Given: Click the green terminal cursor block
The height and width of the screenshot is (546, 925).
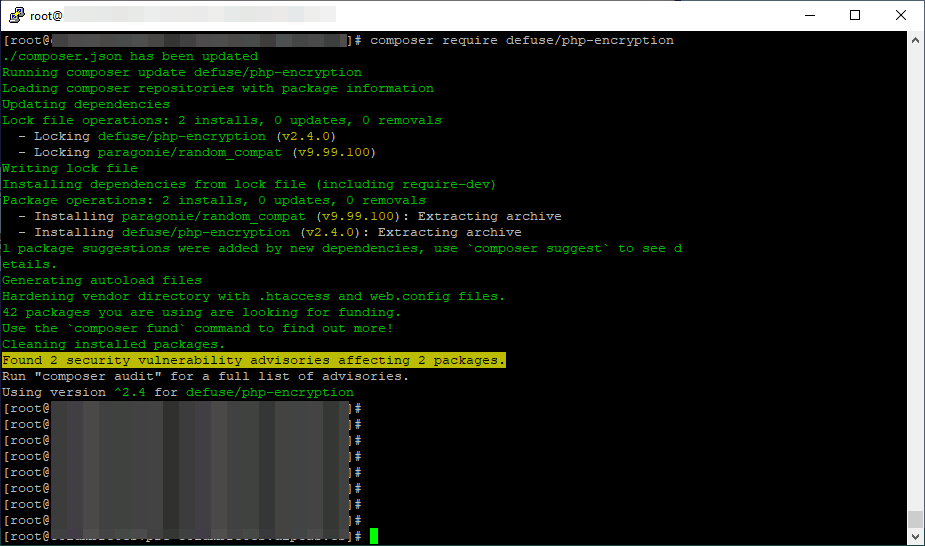Looking at the screenshot, I should click(x=374, y=536).
